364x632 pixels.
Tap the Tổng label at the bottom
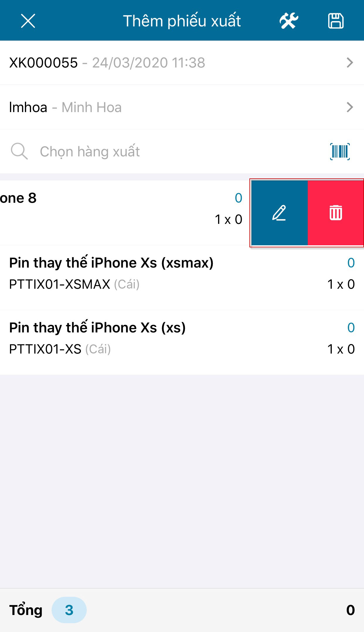coord(26,610)
